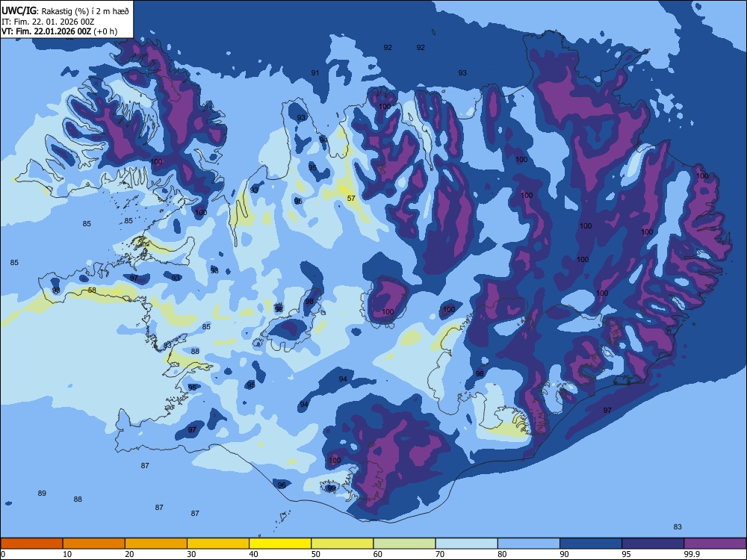Select the 30–40 golden legend swatch
Viewport: 747px width, 560px height.
point(218,544)
